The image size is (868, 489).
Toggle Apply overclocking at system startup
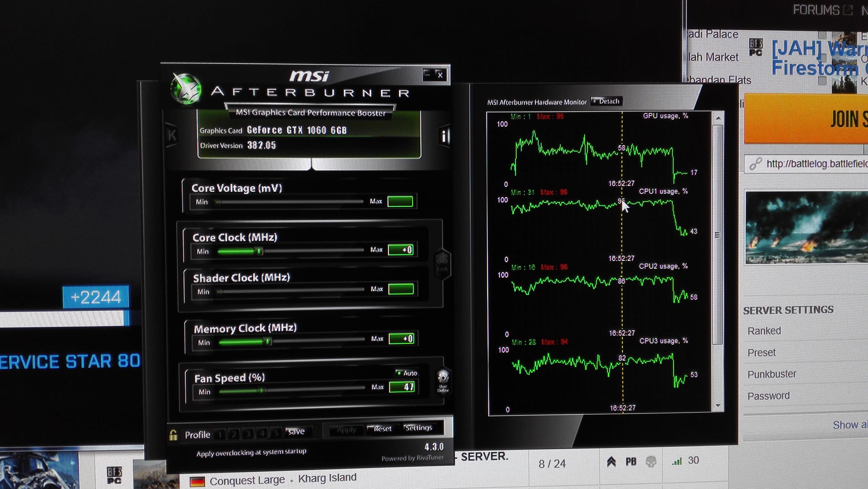point(251,452)
